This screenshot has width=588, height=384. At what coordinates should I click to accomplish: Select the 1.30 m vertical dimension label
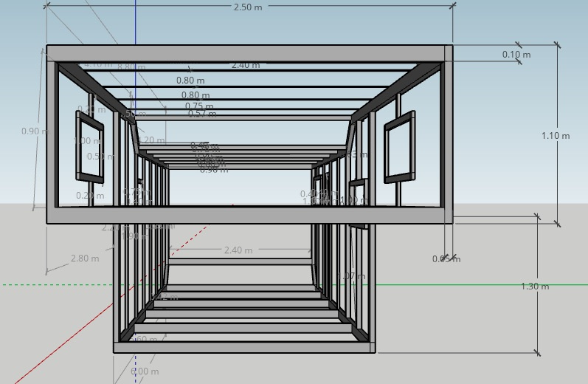point(535,287)
